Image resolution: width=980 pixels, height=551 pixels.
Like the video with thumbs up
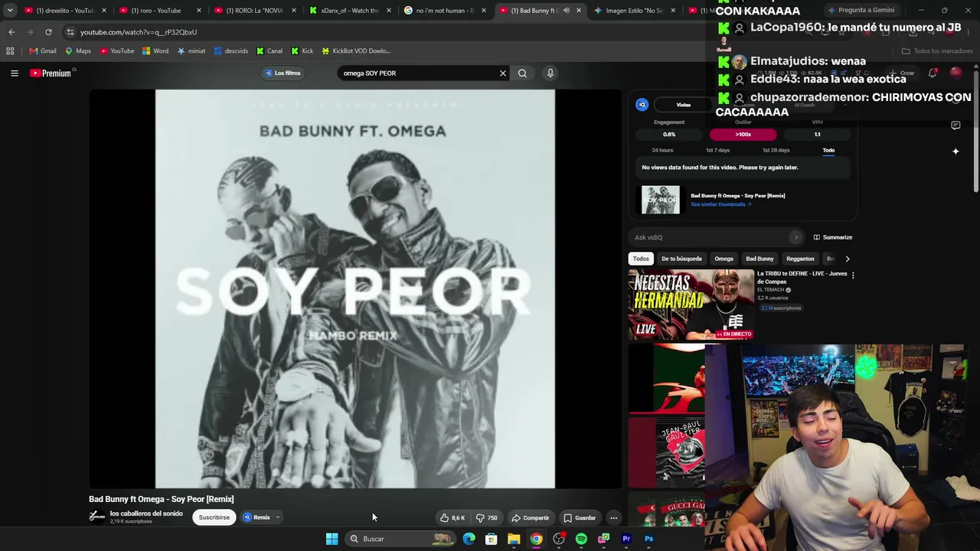(x=452, y=518)
